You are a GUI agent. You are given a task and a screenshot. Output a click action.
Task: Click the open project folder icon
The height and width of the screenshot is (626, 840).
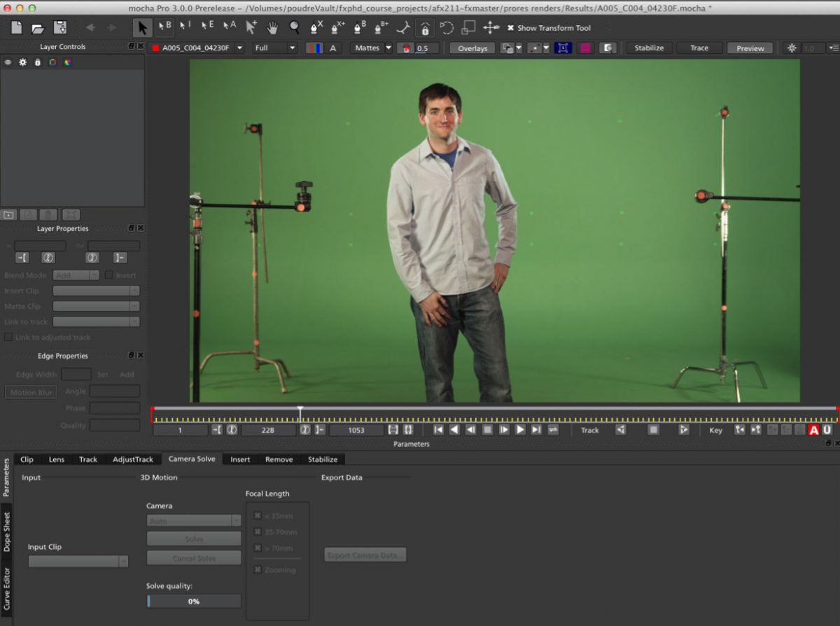coord(38,27)
